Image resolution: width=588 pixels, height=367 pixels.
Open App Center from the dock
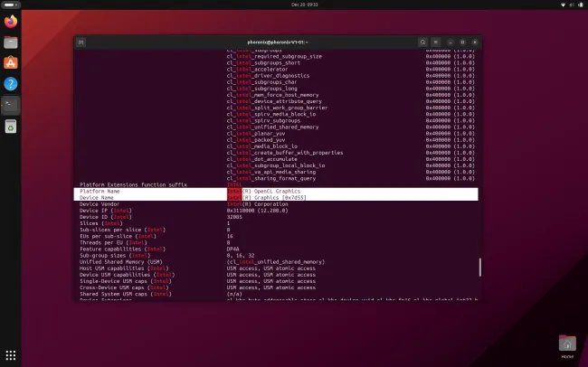click(x=11, y=62)
